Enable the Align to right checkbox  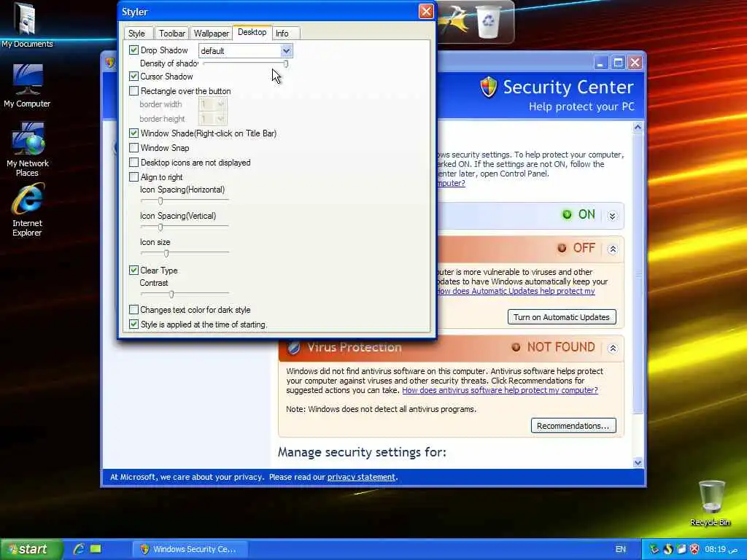click(x=134, y=177)
